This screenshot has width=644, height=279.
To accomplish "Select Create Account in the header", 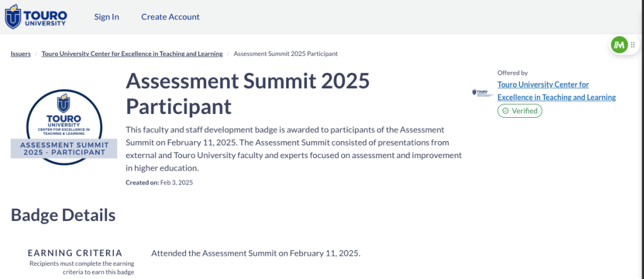I will point(170,17).
